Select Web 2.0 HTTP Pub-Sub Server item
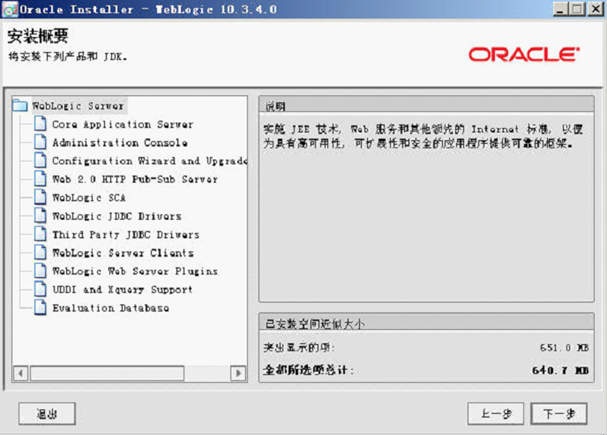The height and width of the screenshot is (435, 607). click(135, 179)
